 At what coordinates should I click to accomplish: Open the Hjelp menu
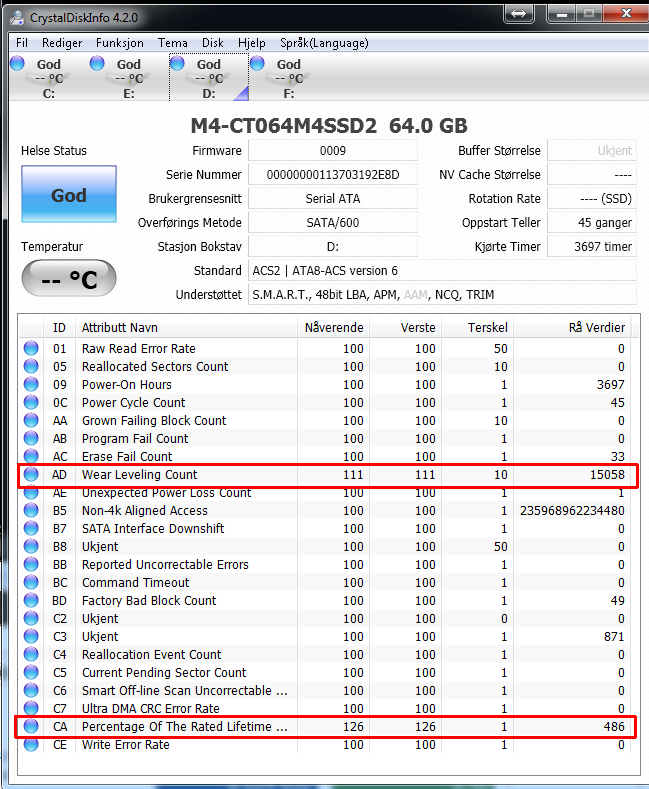(252, 43)
